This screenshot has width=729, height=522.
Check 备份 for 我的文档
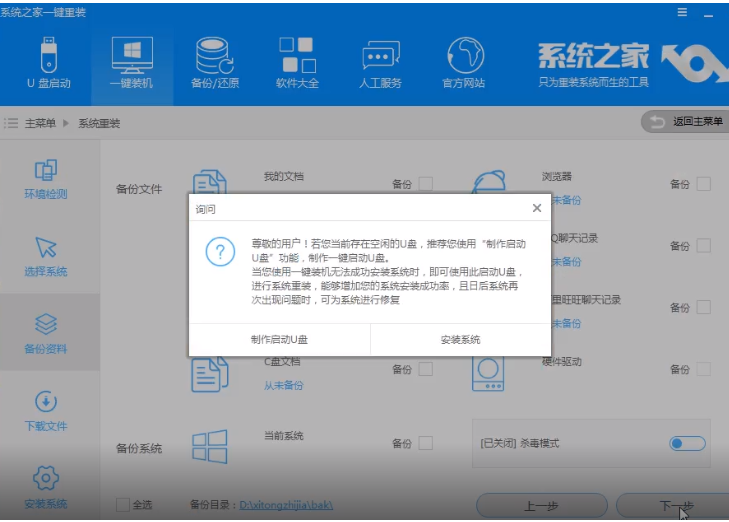click(425, 184)
